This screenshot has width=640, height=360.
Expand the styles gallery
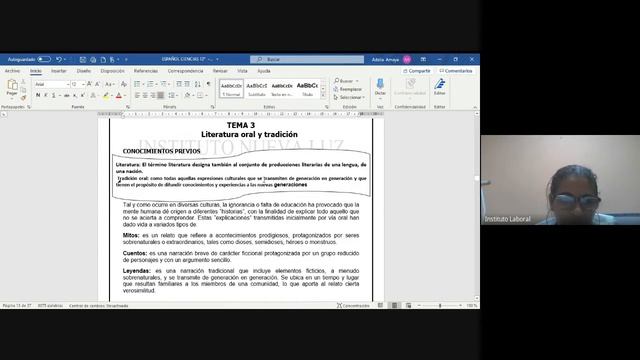(x=323, y=95)
